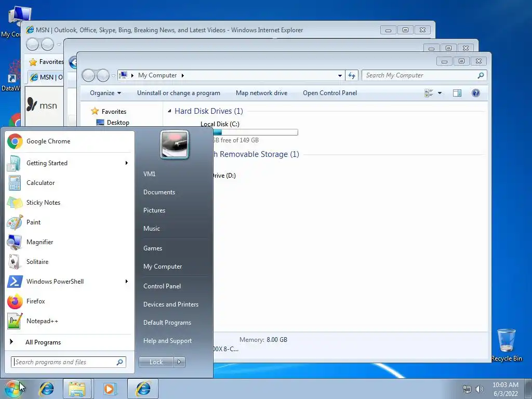
Task: Select Desktop in navigation pane
Action: [x=118, y=123]
